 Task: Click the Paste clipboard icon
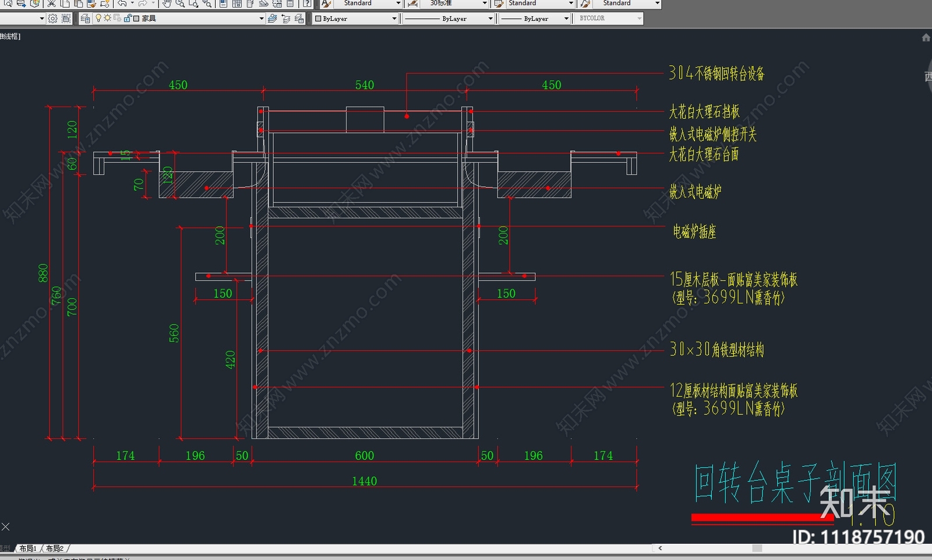tap(78, 3)
